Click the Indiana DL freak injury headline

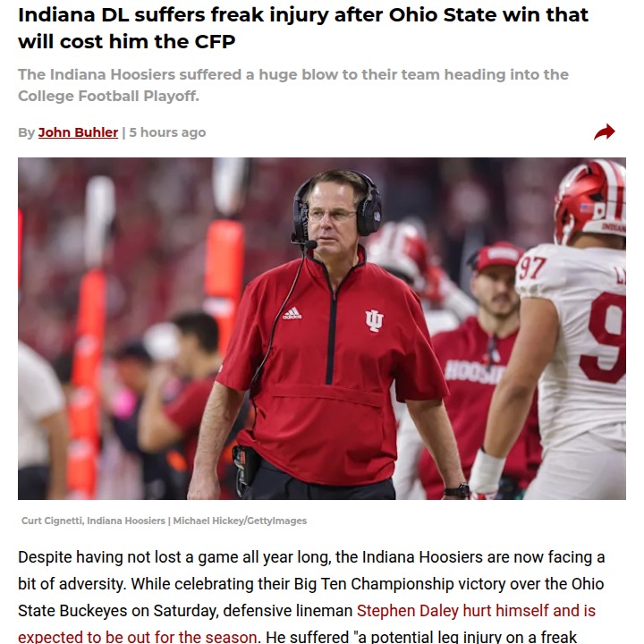tap(303, 29)
